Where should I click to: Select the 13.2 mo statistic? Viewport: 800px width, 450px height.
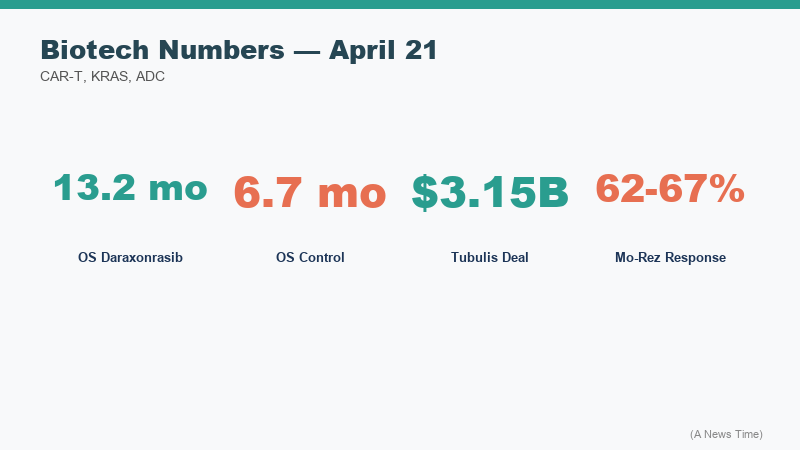[x=130, y=188]
